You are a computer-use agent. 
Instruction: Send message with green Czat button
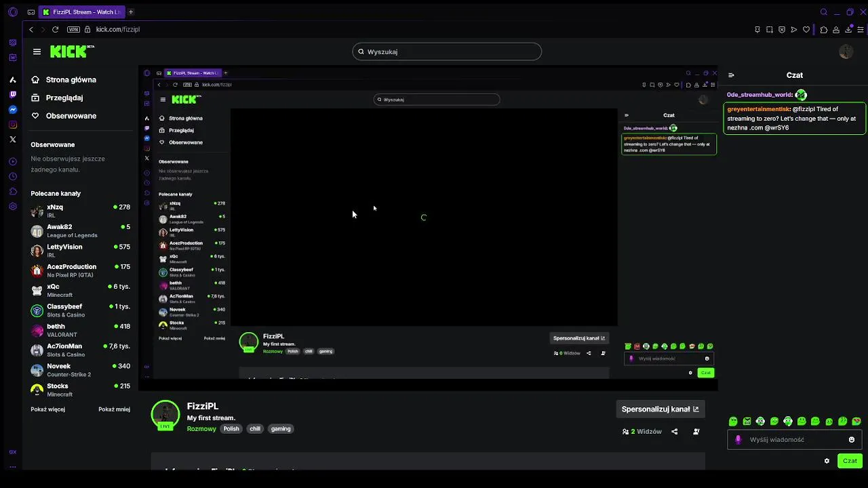point(850,461)
